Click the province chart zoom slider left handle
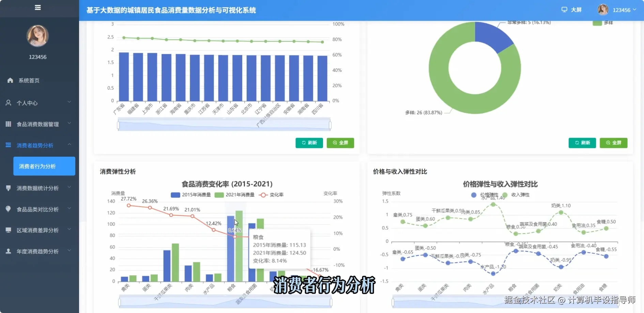644x313 pixels. point(118,125)
